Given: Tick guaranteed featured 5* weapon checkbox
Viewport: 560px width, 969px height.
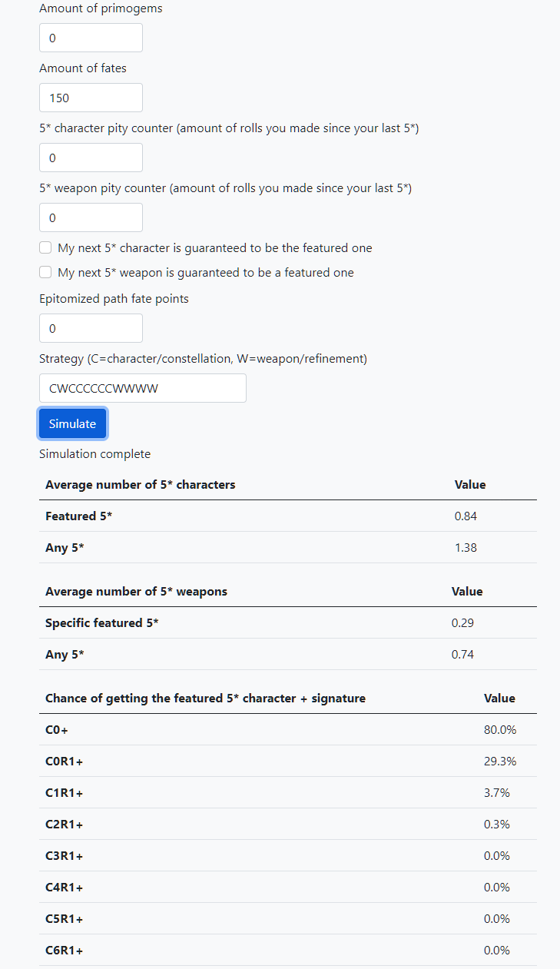Looking at the screenshot, I should point(45,273).
